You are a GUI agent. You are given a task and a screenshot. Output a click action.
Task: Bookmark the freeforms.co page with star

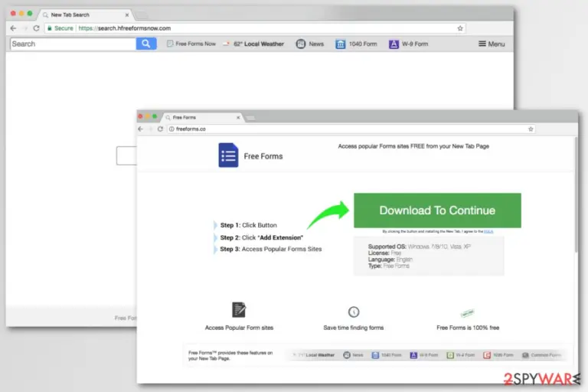[x=531, y=129]
